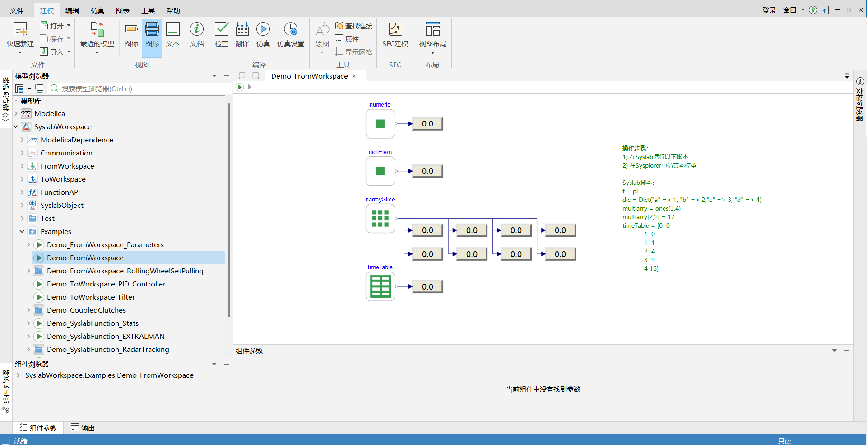Screen dimensions: 868x445
Task: Expand the FunctionAPI package
Action: [22, 192]
